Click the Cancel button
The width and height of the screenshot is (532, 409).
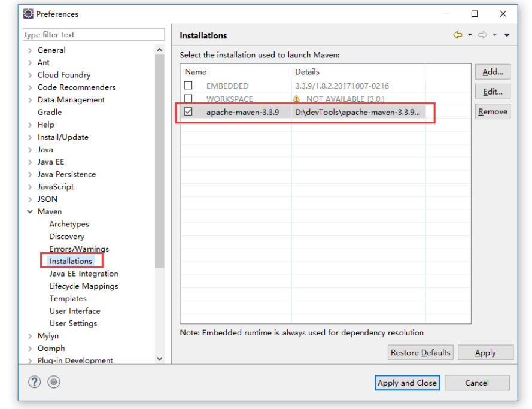(477, 383)
